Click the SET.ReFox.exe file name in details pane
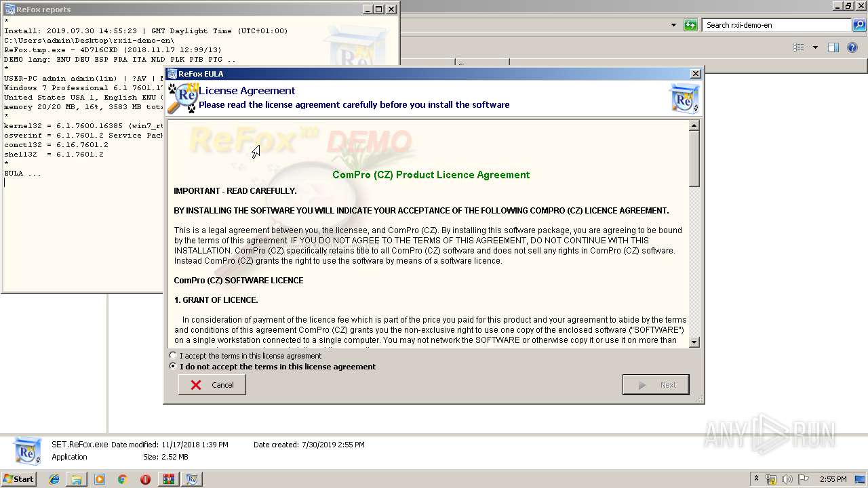 [79, 445]
